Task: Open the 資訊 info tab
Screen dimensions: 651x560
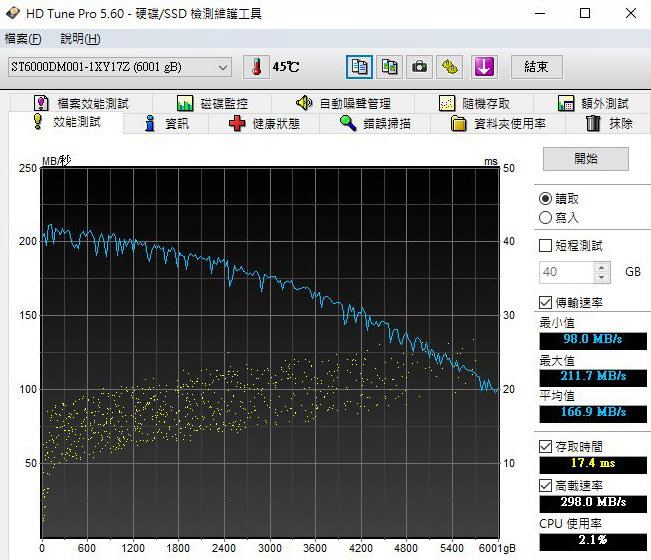Action: coord(166,124)
